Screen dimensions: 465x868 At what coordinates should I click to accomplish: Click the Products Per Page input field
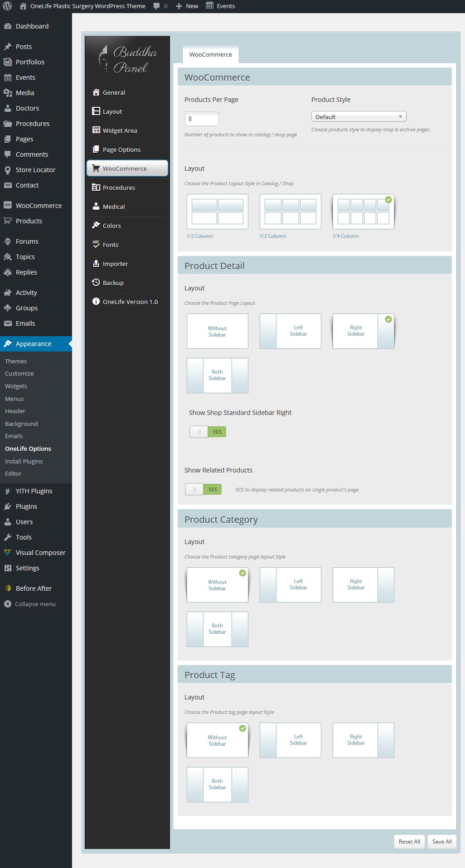(x=202, y=119)
